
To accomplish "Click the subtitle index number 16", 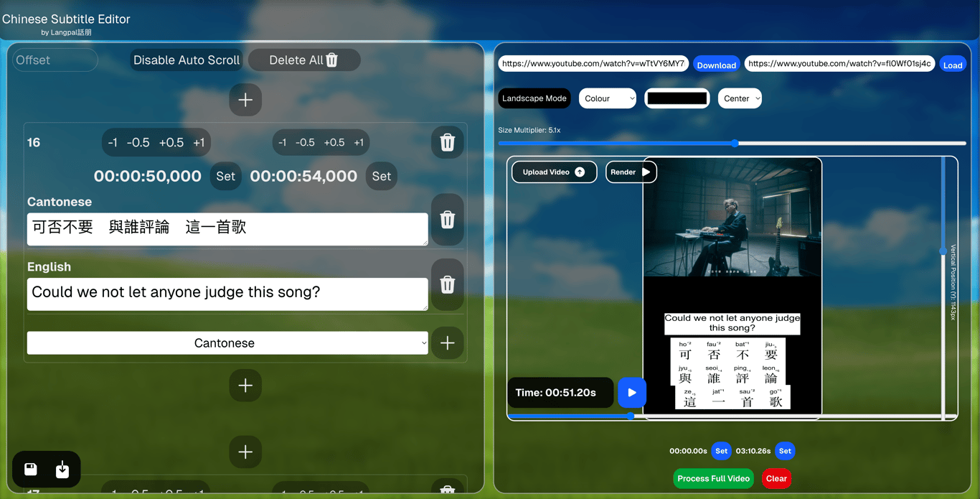I will (x=34, y=142).
